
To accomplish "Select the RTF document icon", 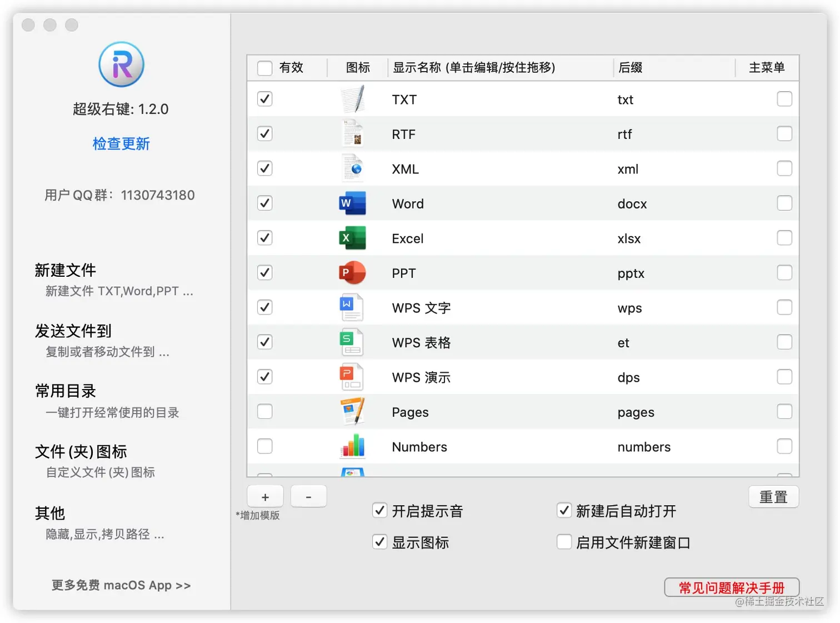I will 353,134.
